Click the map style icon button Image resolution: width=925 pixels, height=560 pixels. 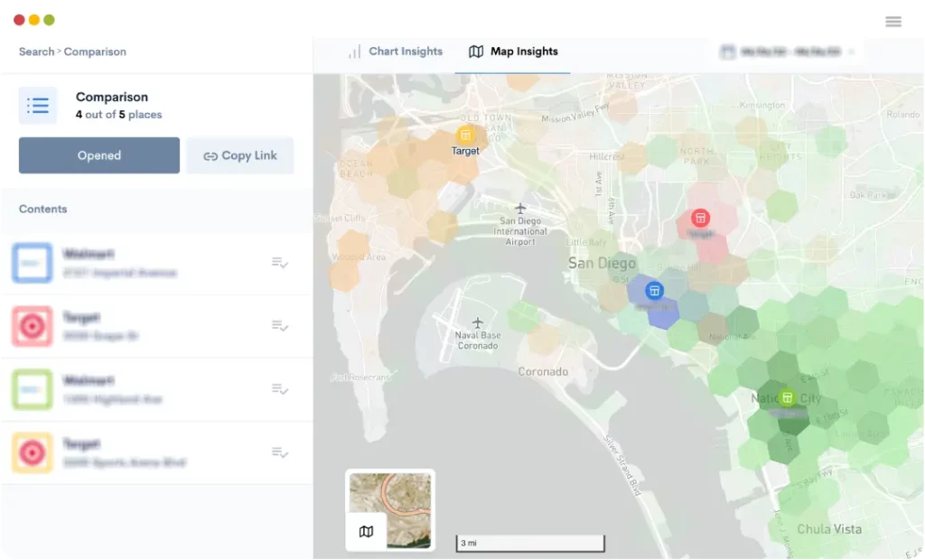366,532
